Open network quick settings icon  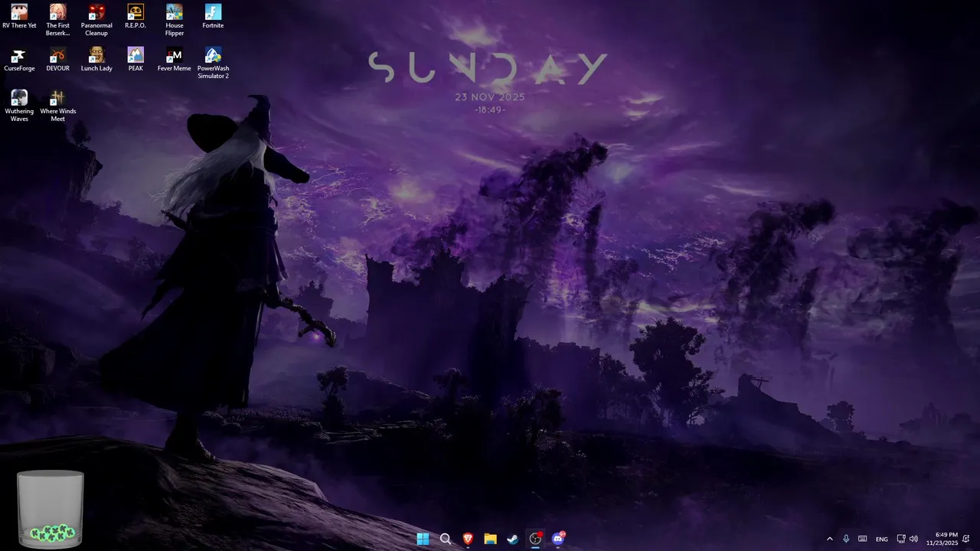coord(901,539)
